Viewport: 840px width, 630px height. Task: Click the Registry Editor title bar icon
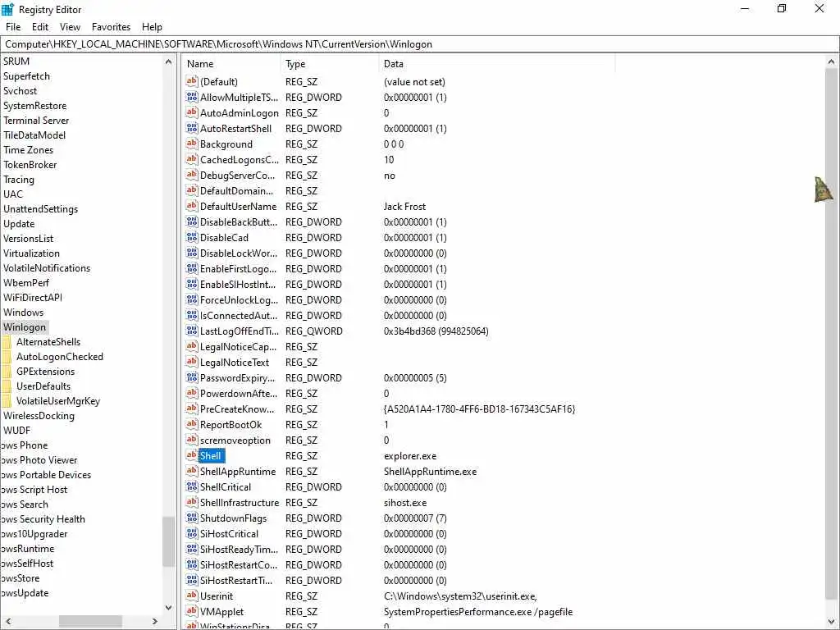tap(7, 9)
